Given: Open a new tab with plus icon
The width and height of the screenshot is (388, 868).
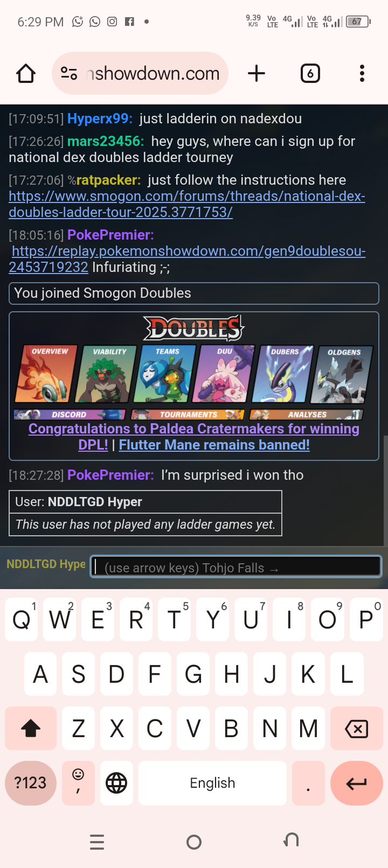Looking at the screenshot, I should tap(257, 73).
